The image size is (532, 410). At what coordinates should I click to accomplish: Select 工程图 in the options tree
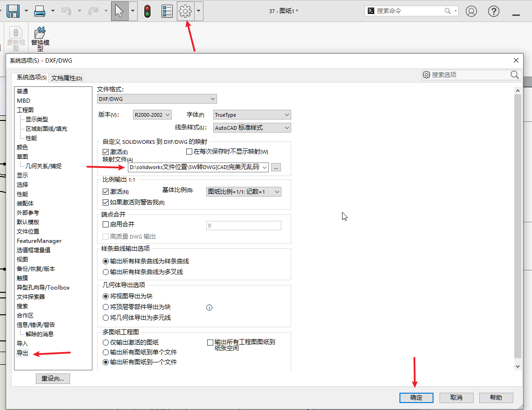click(25, 110)
